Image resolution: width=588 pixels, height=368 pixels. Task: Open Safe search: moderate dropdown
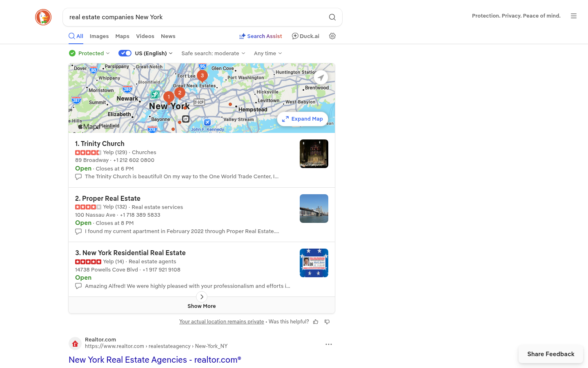point(214,53)
